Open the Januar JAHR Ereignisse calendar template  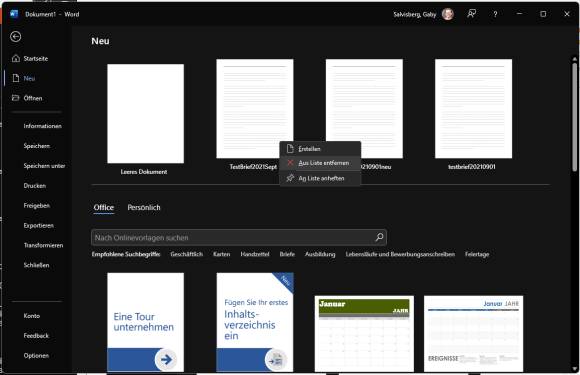473,334
